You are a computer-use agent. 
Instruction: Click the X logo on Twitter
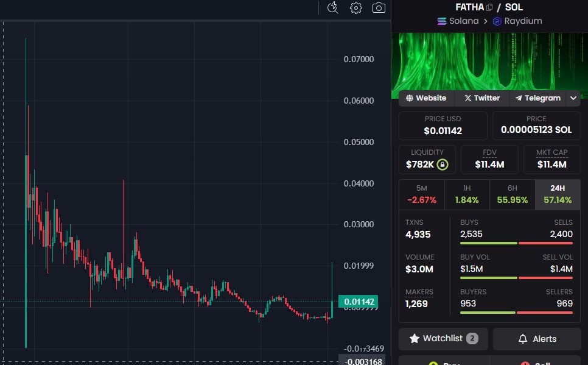(x=467, y=98)
